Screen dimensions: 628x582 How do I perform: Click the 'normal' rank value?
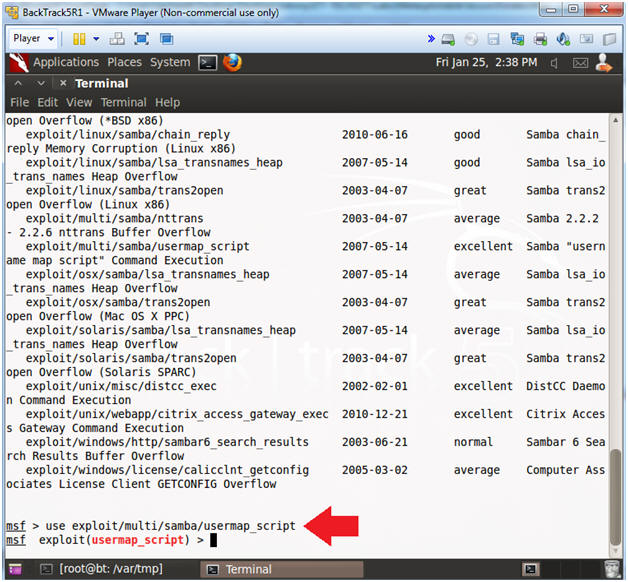(x=473, y=442)
